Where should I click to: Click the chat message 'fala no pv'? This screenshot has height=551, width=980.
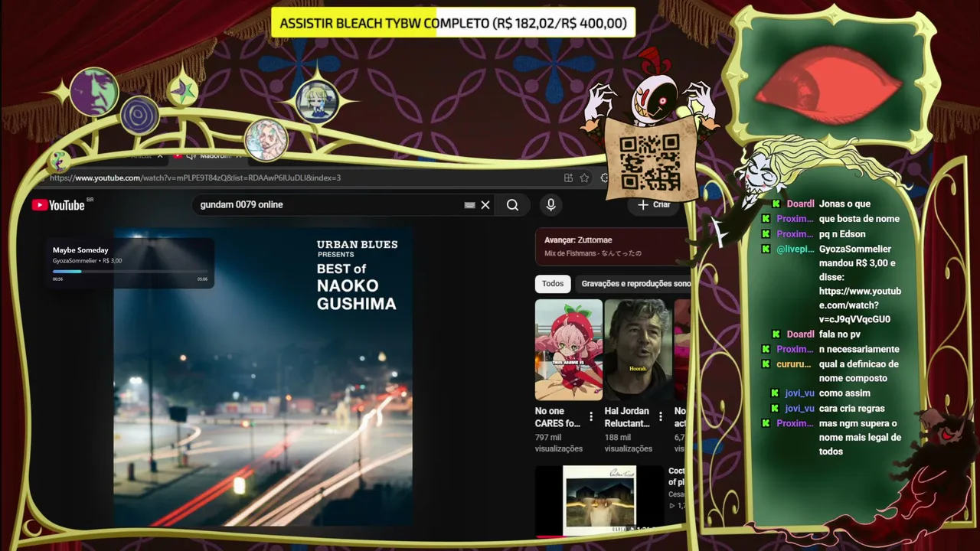[x=841, y=334]
